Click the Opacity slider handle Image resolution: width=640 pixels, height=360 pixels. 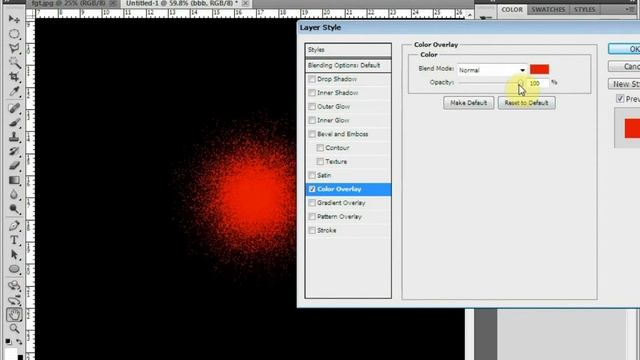point(520,83)
